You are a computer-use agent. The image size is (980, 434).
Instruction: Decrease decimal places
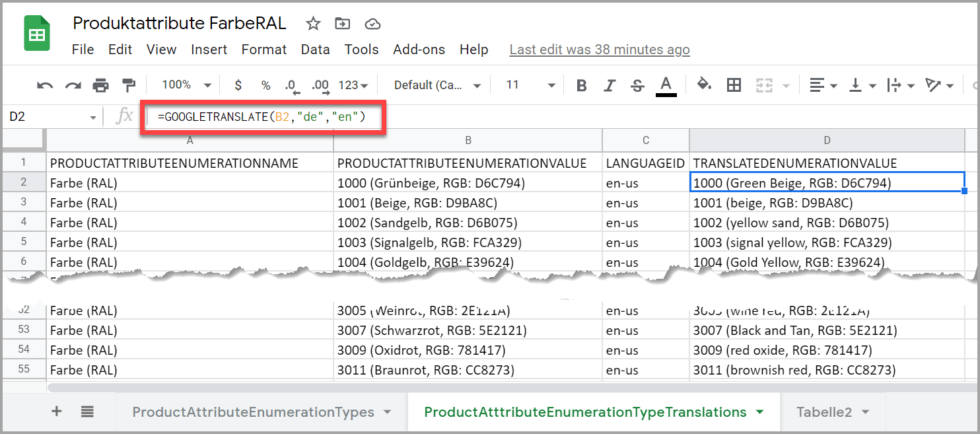coord(292,85)
